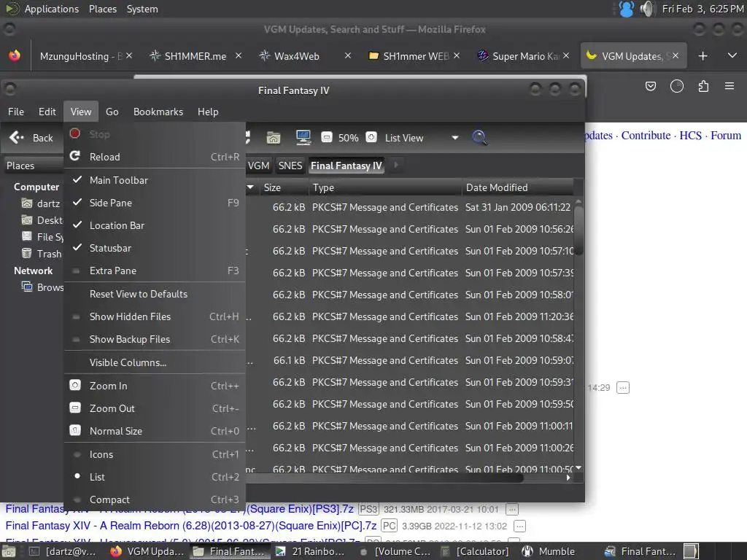The width and height of the screenshot is (747, 560).
Task: Click the vertical scrollbar down arrow
Action: 578,468
